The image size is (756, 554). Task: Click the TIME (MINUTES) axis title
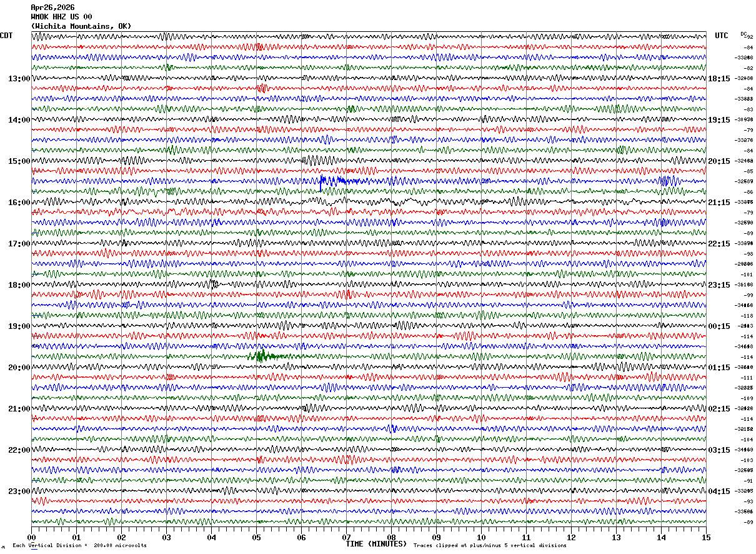tap(376, 544)
